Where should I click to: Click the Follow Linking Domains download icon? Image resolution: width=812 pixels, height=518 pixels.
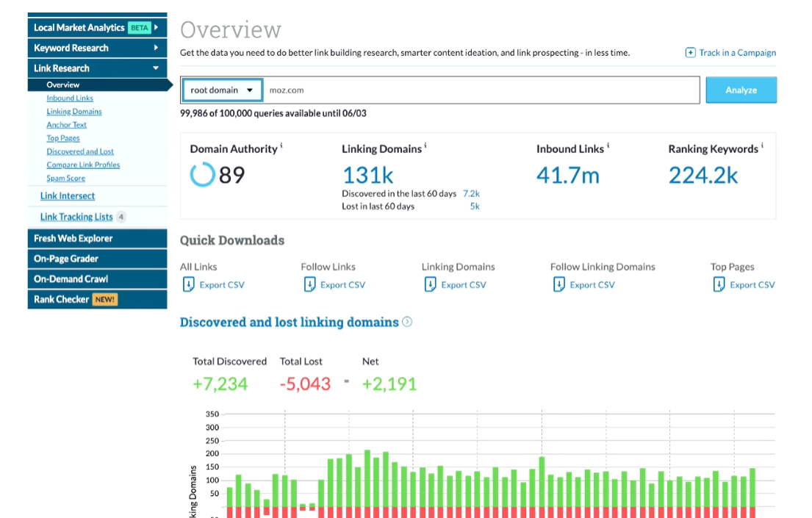558,284
